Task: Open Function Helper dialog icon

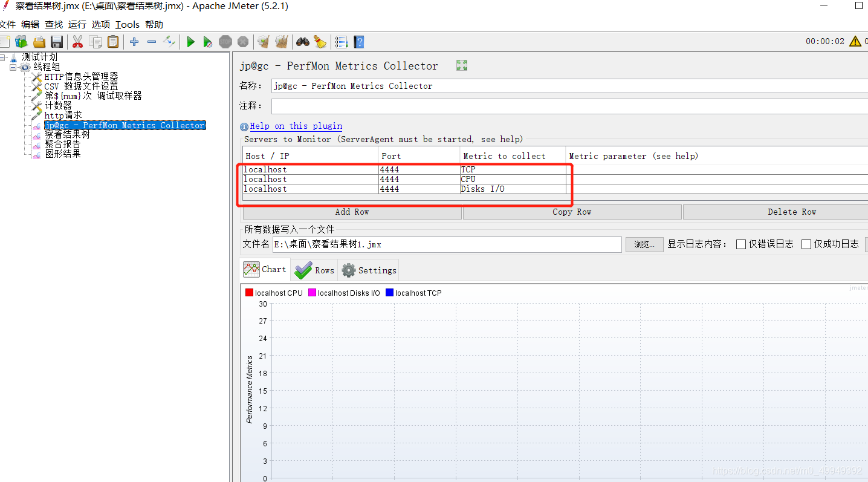Action: 341,42
